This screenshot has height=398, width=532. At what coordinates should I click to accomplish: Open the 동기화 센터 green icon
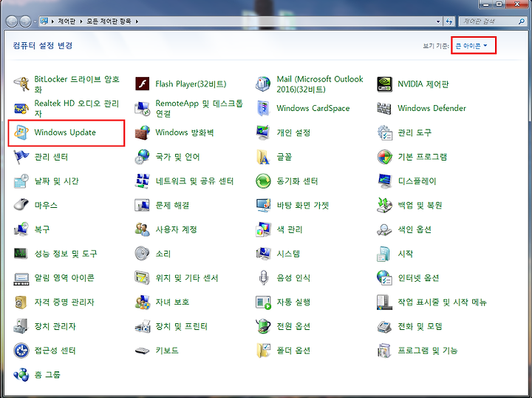pos(263,181)
